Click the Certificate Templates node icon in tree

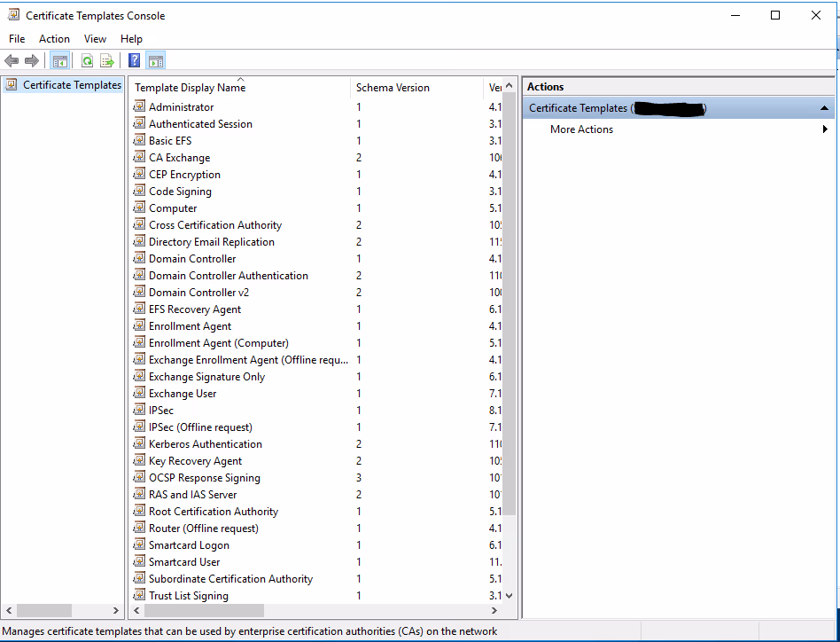12,85
